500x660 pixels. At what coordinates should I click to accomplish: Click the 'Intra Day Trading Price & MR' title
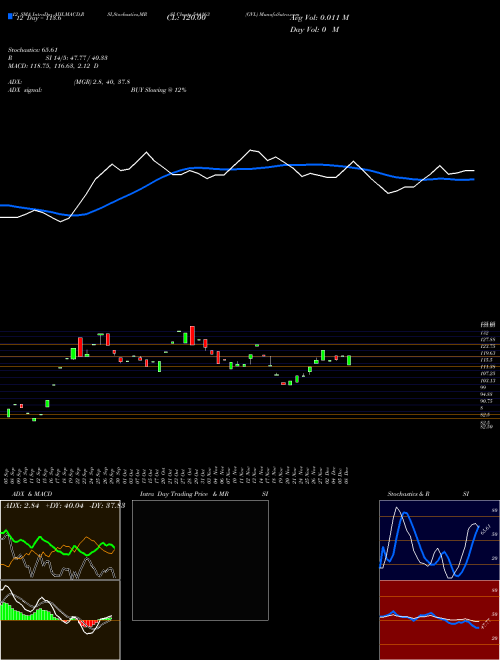(x=184, y=494)
